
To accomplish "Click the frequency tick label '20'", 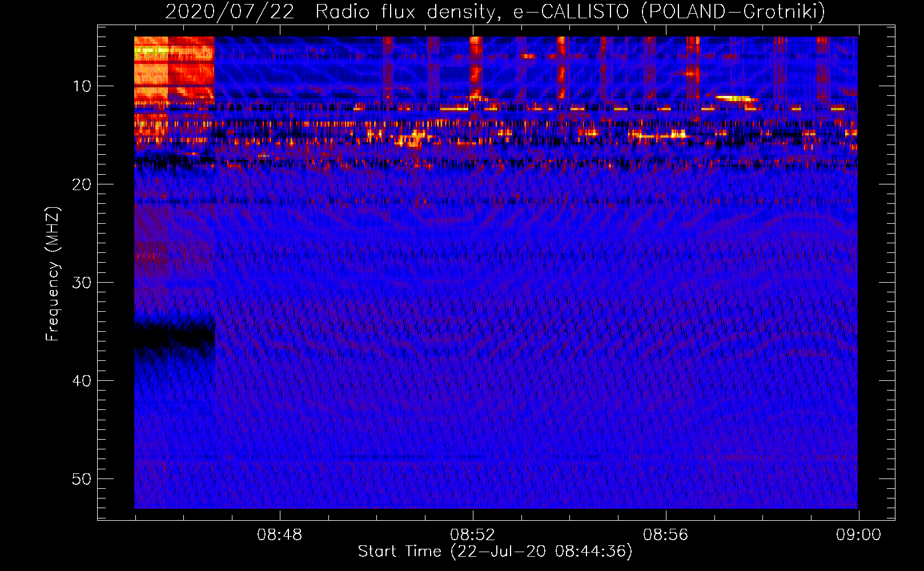I will [82, 184].
